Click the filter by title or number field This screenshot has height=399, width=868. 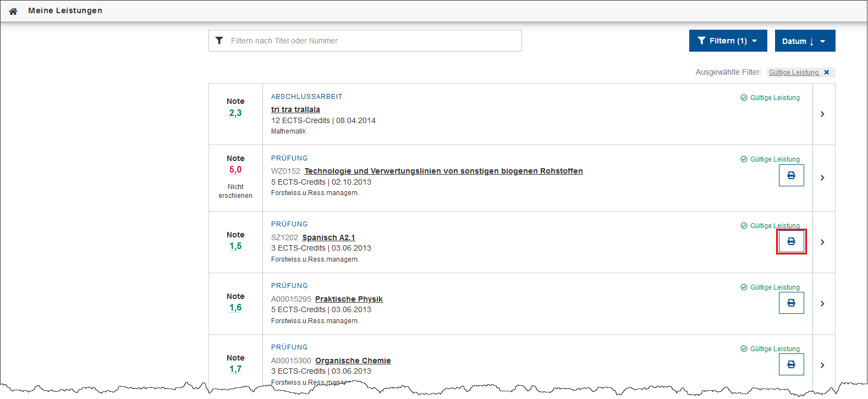tap(371, 41)
